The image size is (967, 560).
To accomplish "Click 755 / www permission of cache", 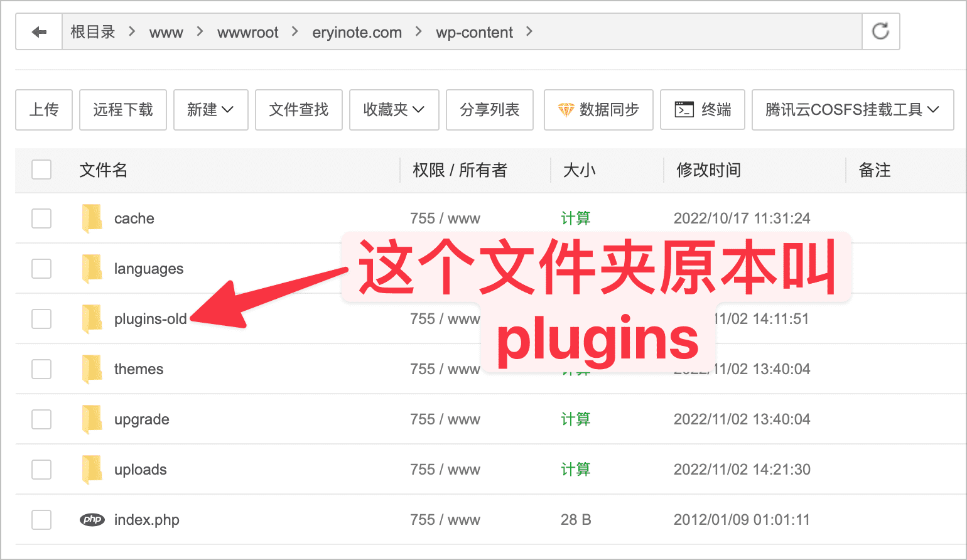I will click(x=445, y=218).
